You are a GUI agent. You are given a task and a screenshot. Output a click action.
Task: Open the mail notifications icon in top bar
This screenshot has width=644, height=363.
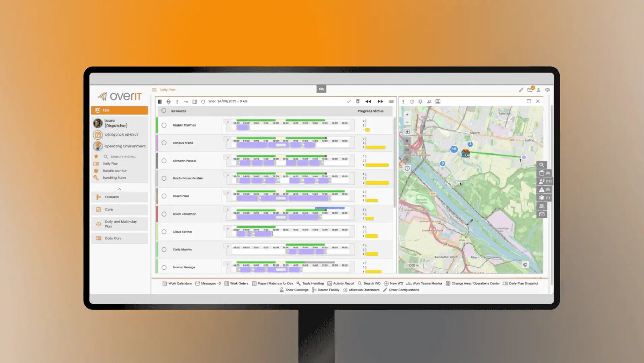(530, 90)
